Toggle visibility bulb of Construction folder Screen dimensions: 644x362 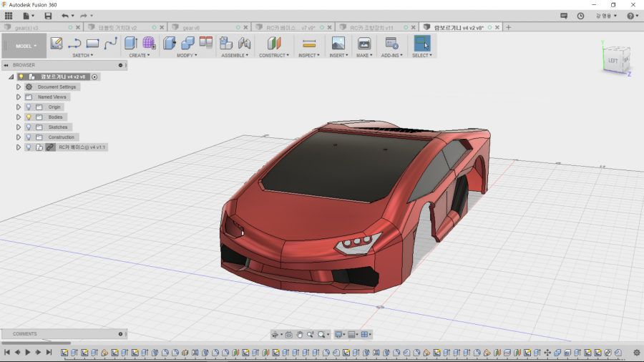click(29, 137)
